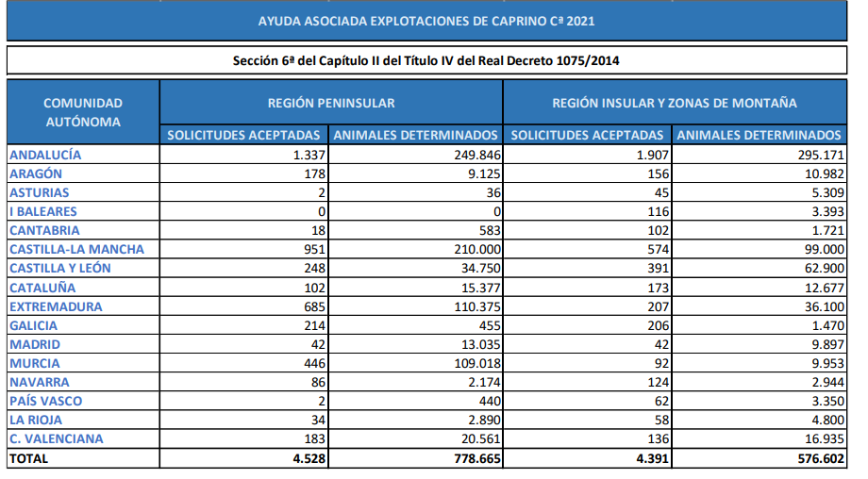Click Galicia's value 455
Image resolution: width=868 pixels, height=479 pixels.
490,325
